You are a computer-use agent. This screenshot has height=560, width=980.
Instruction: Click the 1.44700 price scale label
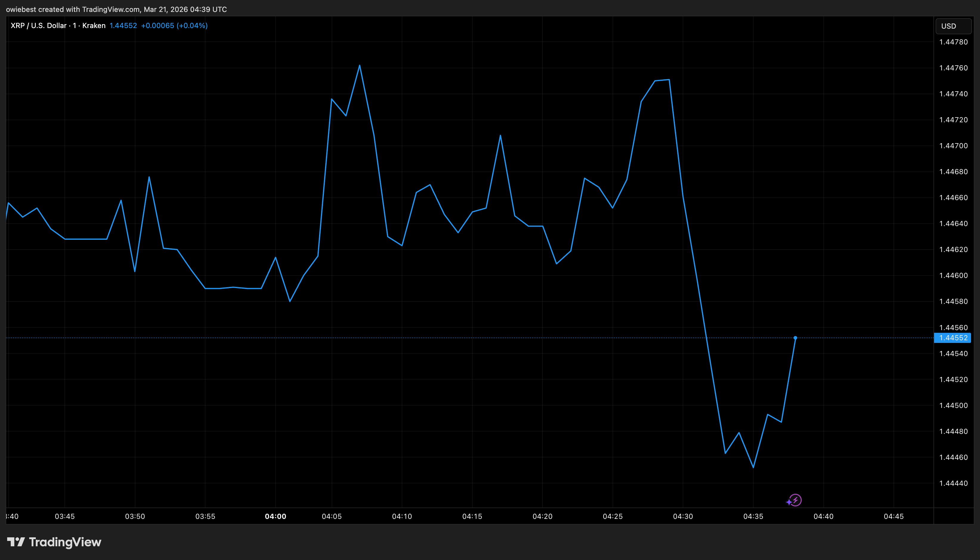(953, 146)
